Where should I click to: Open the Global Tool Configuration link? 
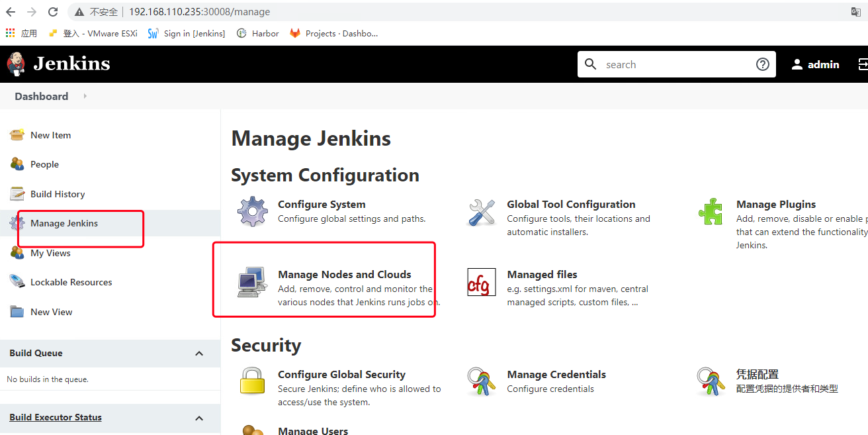[x=571, y=205]
